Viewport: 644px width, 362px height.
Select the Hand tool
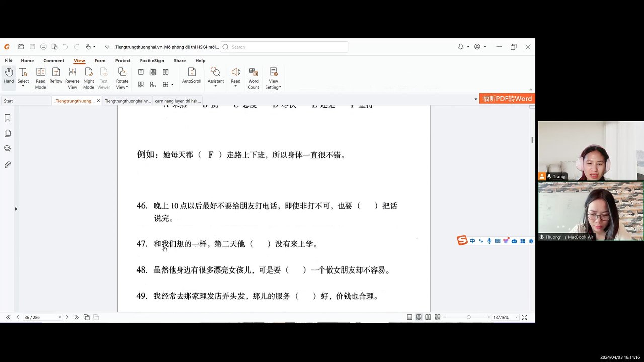point(9,75)
